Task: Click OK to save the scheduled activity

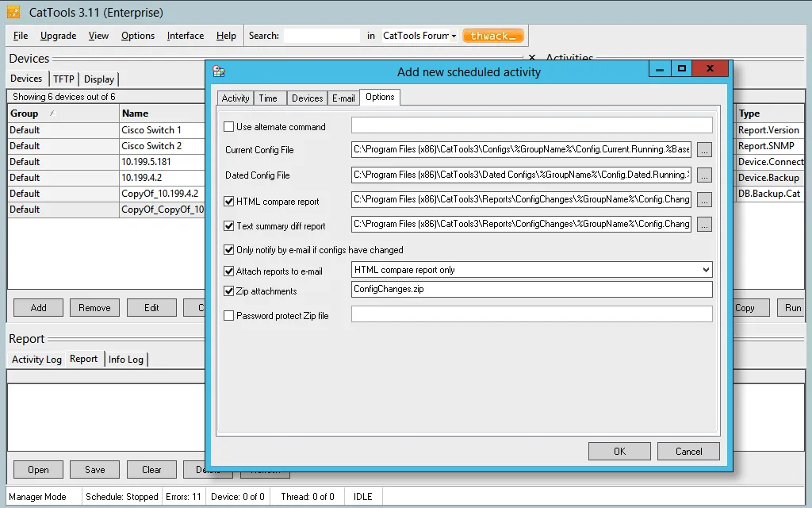Action: pos(619,451)
